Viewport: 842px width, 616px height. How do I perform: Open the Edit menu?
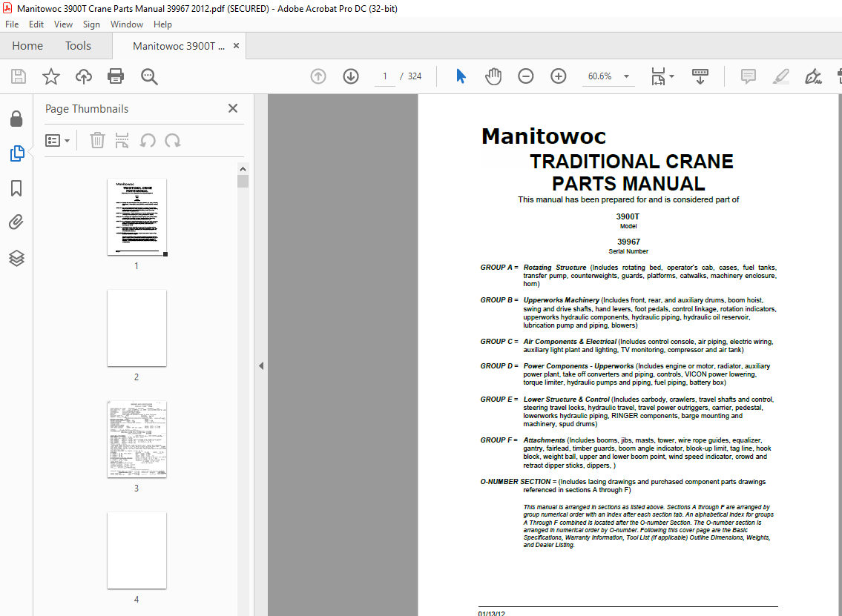pos(36,24)
